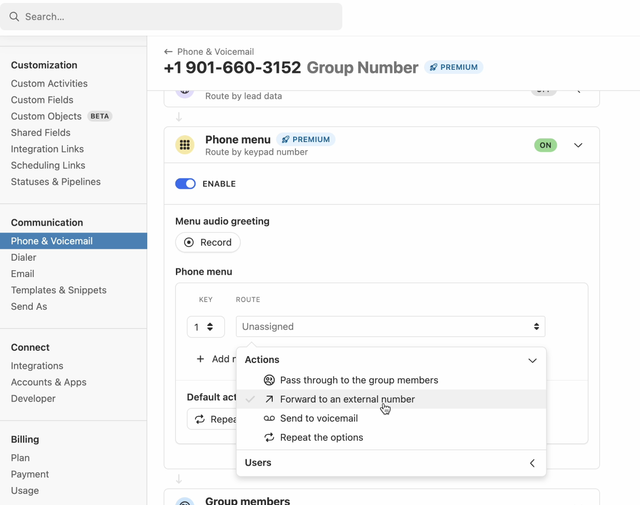The height and width of the screenshot is (505, 640).
Task: Click Record for menu audio greeting
Action: coord(208,242)
